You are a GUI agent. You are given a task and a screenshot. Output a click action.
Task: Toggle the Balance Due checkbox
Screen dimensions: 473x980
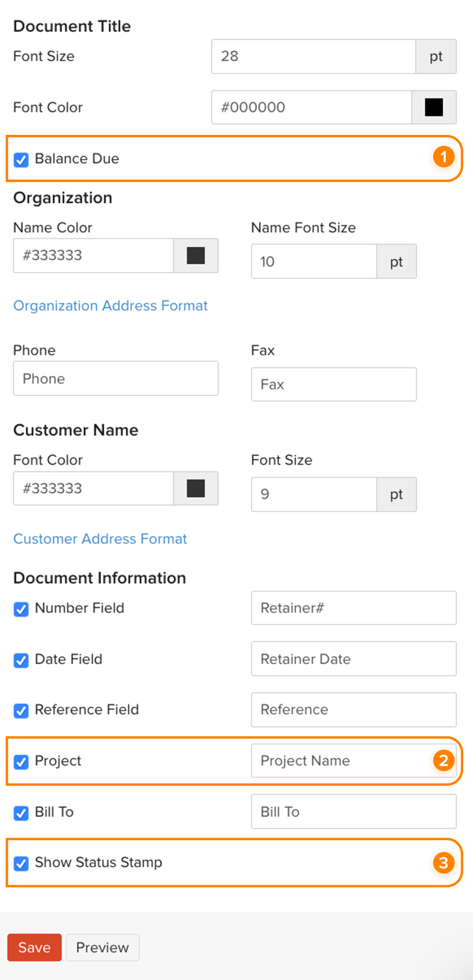click(x=21, y=160)
